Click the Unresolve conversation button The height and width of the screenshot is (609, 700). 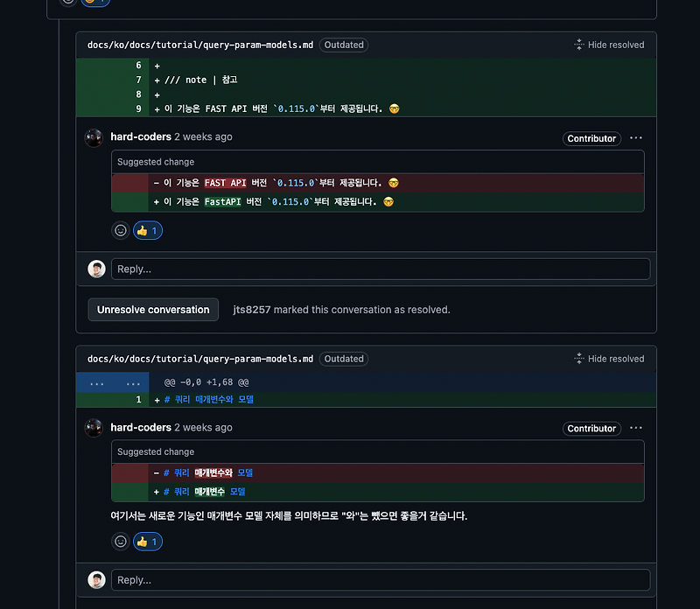click(x=152, y=310)
